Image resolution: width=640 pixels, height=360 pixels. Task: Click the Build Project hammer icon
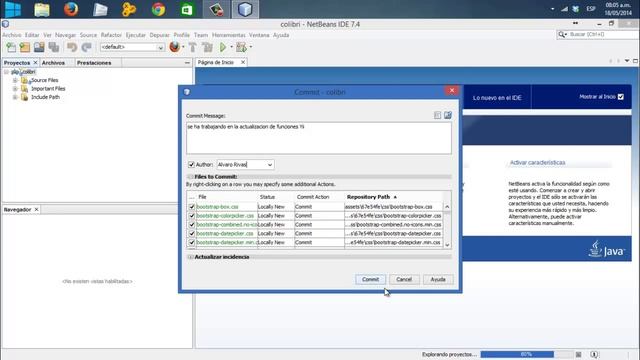tap(193, 47)
